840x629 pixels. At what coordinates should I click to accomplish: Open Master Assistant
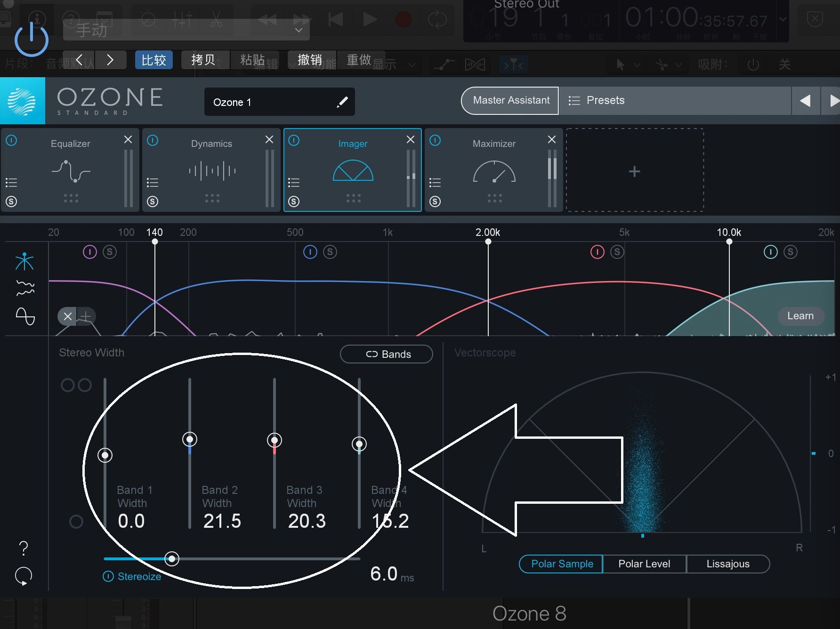click(510, 100)
